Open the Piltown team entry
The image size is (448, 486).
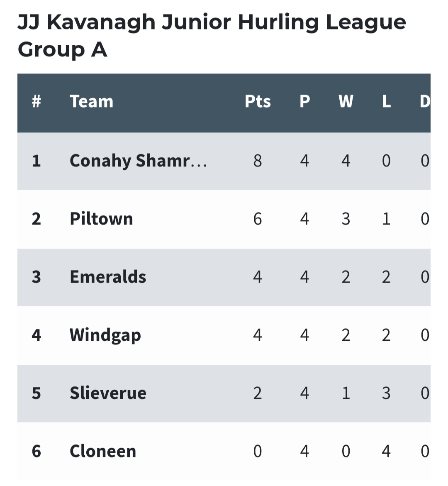[x=101, y=219]
